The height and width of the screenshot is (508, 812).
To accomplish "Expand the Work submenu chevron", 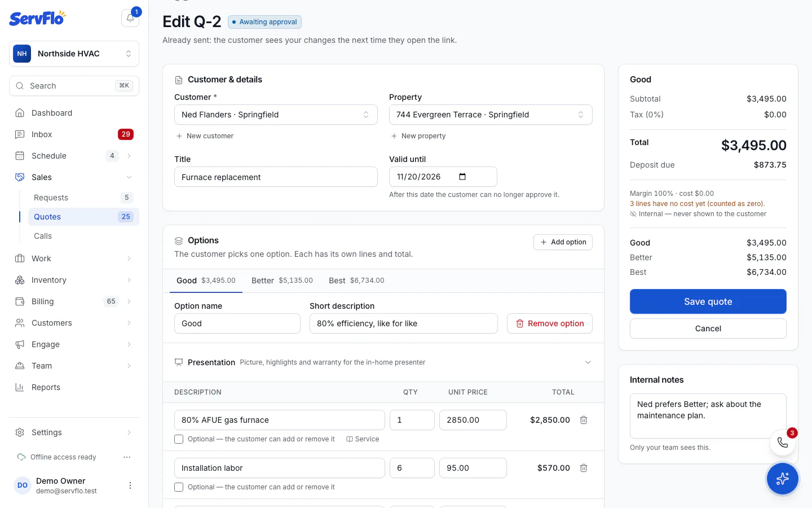I will 129,259.
